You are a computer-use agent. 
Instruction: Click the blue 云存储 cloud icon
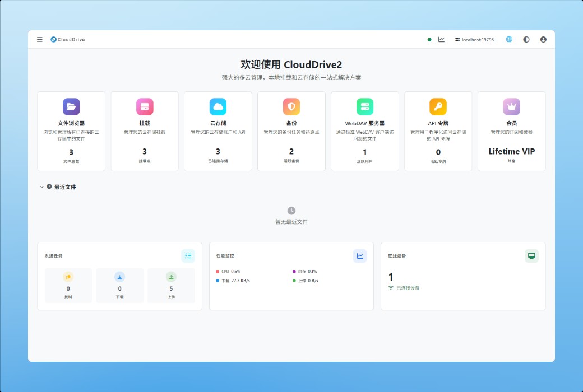click(x=218, y=106)
